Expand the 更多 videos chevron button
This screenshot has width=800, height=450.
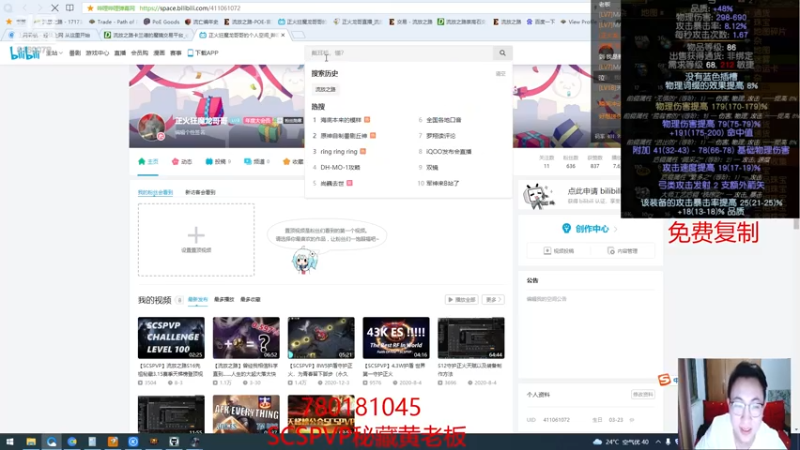[493, 299]
